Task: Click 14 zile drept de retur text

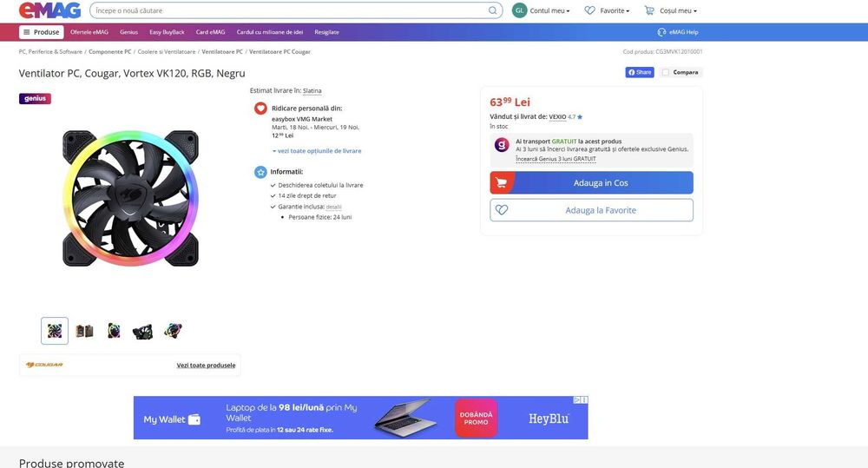Action: tap(307, 196)
